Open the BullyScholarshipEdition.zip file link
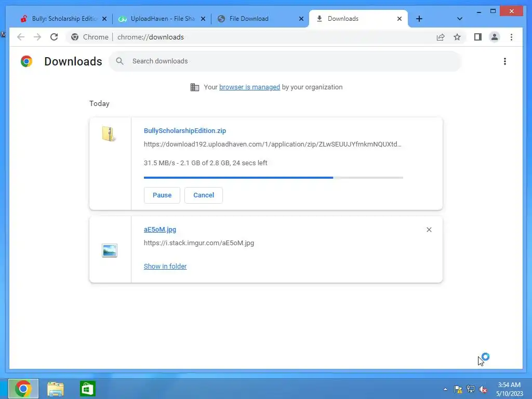 click(x=185, y=130)
